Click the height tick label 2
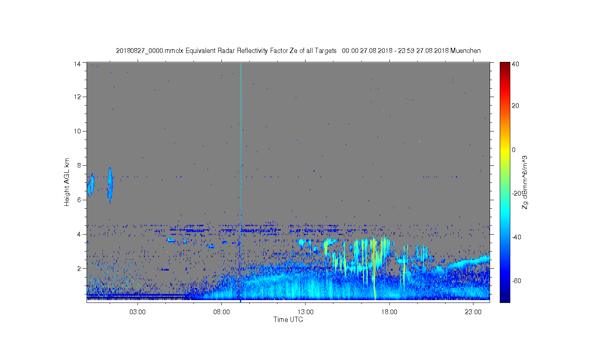Screen dimensions: 607x364 coord(79,268)
